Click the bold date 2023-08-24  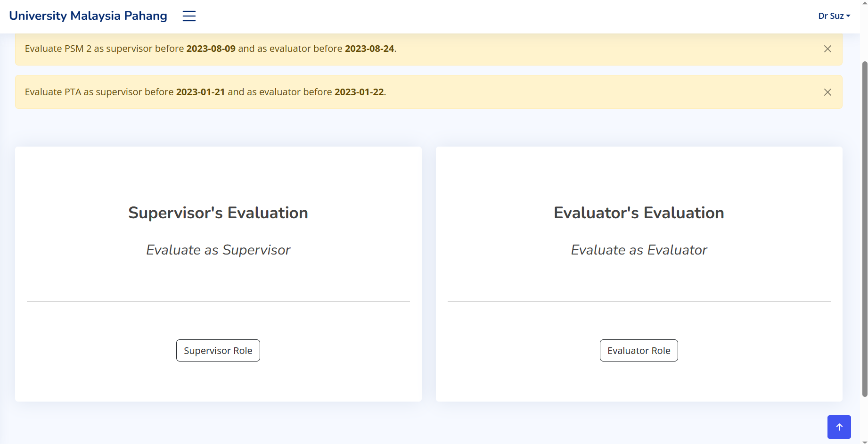click(369, 49)
